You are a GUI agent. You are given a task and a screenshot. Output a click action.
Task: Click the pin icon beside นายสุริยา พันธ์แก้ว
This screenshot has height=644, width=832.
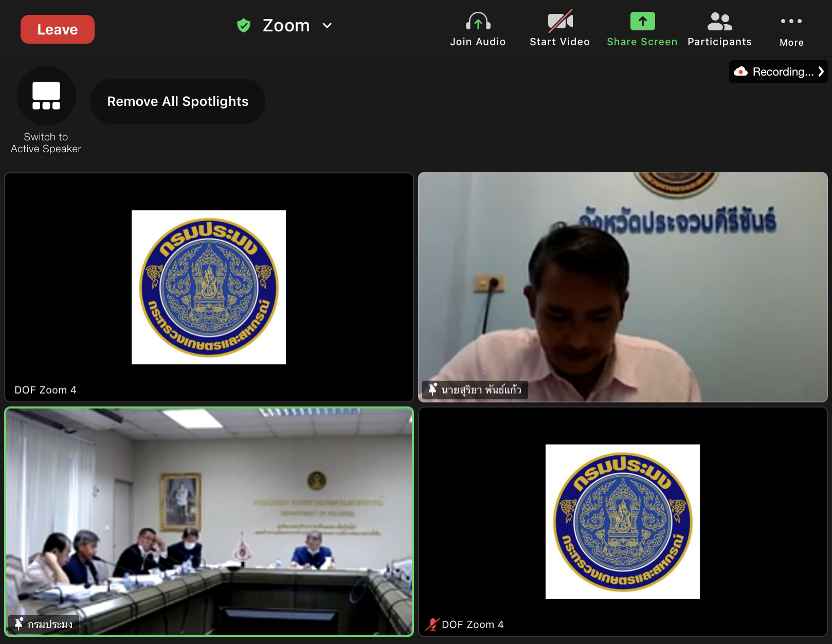(432, 389)
